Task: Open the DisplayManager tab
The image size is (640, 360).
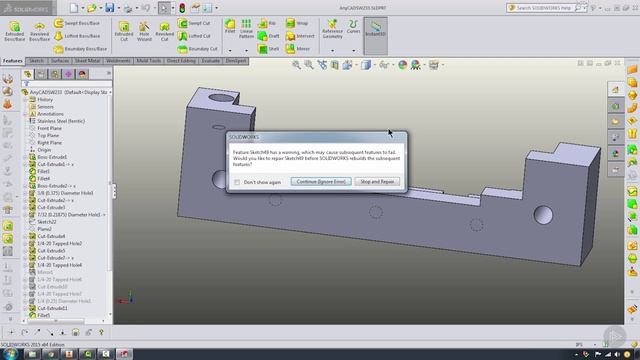Action: 82,74
